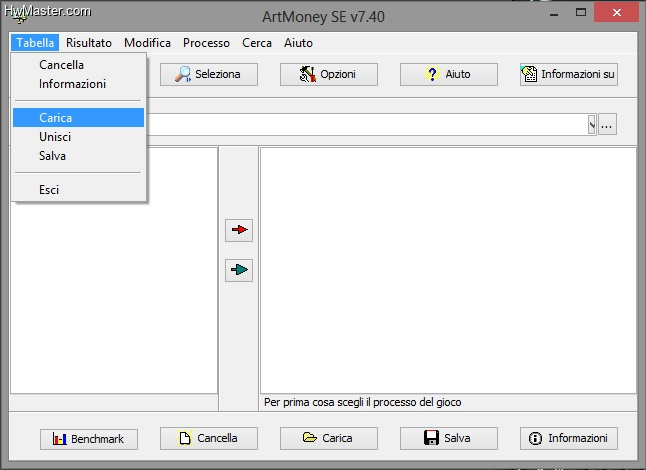Select Carica in the Tabella menu
This screenshot has height=470, width=646.
78,118
